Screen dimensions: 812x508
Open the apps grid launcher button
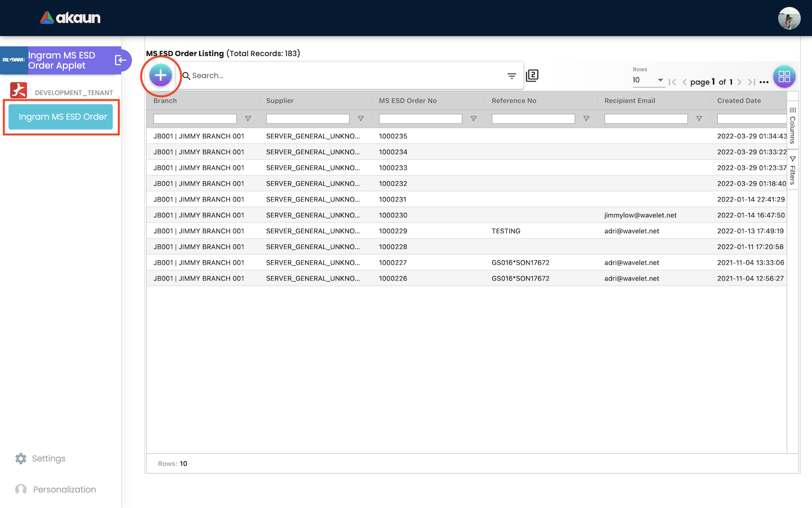point(784,77)
